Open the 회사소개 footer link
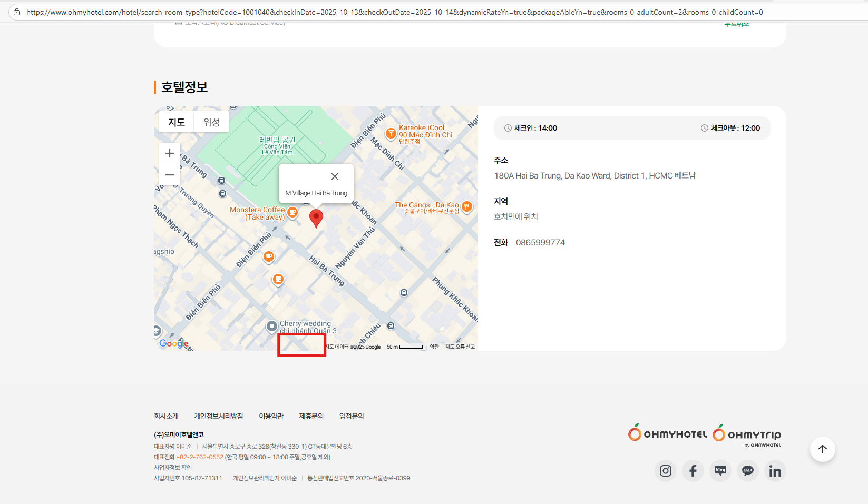This screenshot has height=504, width=868. pyautogui.click(x=166, y=416)
